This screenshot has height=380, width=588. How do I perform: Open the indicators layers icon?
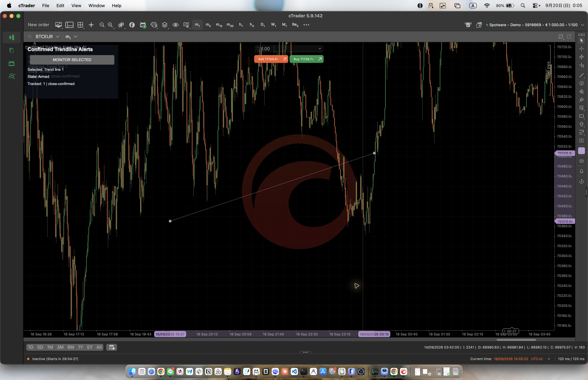point(165,25)
